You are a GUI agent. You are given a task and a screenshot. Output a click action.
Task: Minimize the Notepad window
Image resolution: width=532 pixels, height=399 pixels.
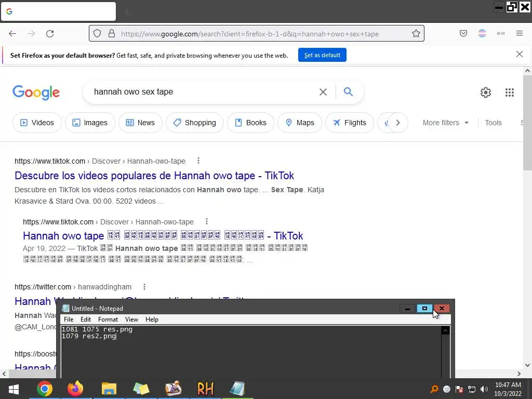click(x=407, y=309)
